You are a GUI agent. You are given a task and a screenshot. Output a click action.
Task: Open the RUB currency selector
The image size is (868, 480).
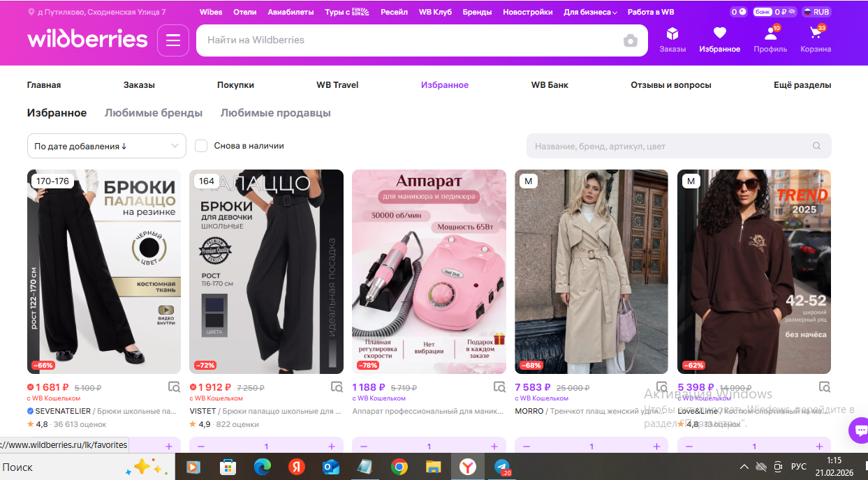point(816,12)
